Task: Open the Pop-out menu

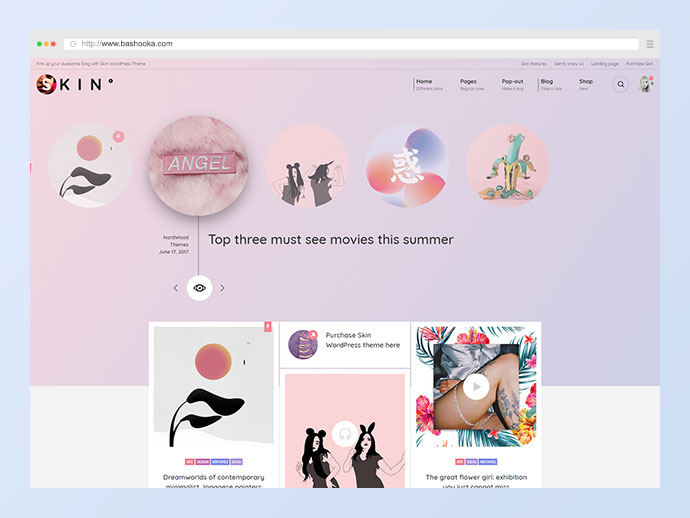Action: click(x=513, y=84)
